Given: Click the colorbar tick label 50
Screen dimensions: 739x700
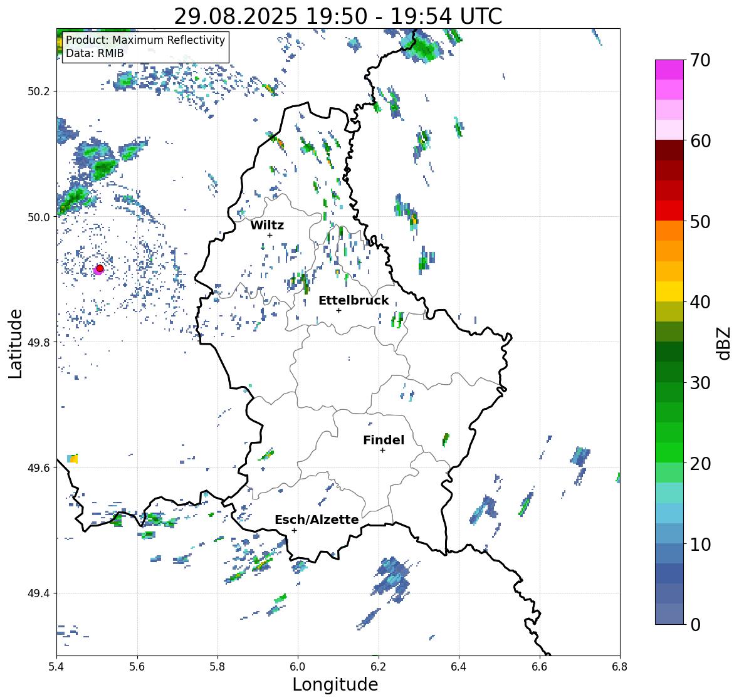Looking at the screenshot, I should [x=700, y=222].
